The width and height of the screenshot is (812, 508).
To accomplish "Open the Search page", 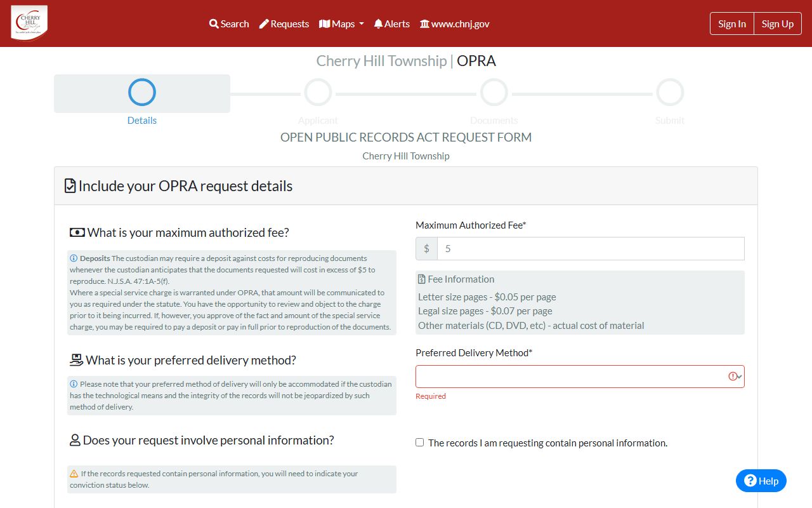I will pyautogui.click(x=229, y=23).
